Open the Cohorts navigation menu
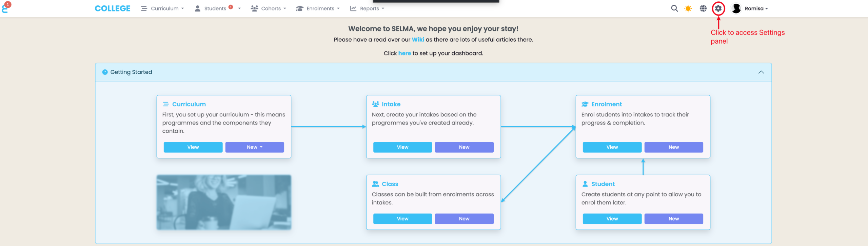This screenshot has width=868, height=246. (x=269, y=8)
